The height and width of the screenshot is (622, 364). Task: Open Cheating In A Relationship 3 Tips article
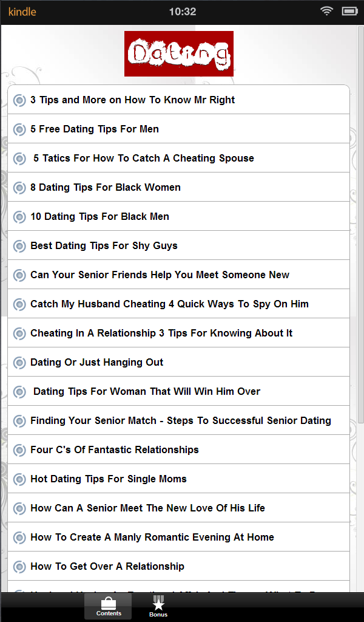click(x=161, y=333)
